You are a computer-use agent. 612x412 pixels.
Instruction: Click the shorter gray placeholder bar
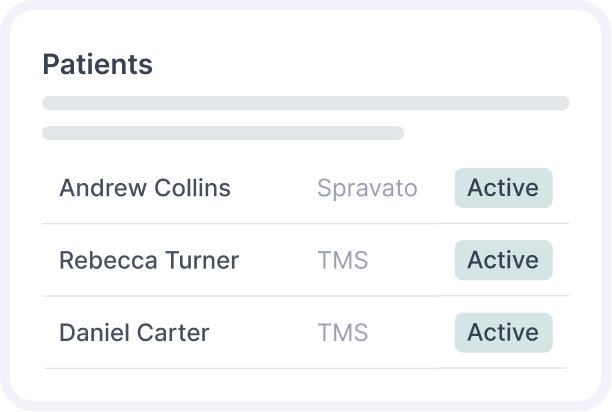(222, 133)
